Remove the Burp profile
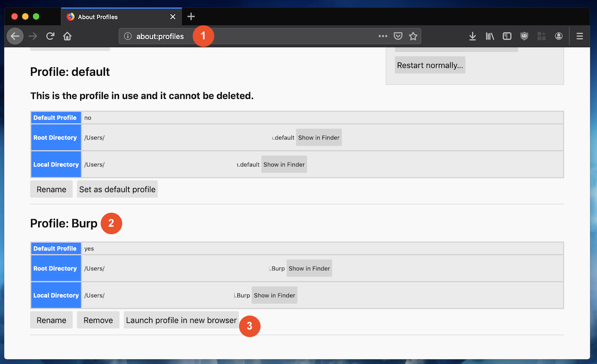The width and height of the screenshot is (597, 364). [98, 320]
